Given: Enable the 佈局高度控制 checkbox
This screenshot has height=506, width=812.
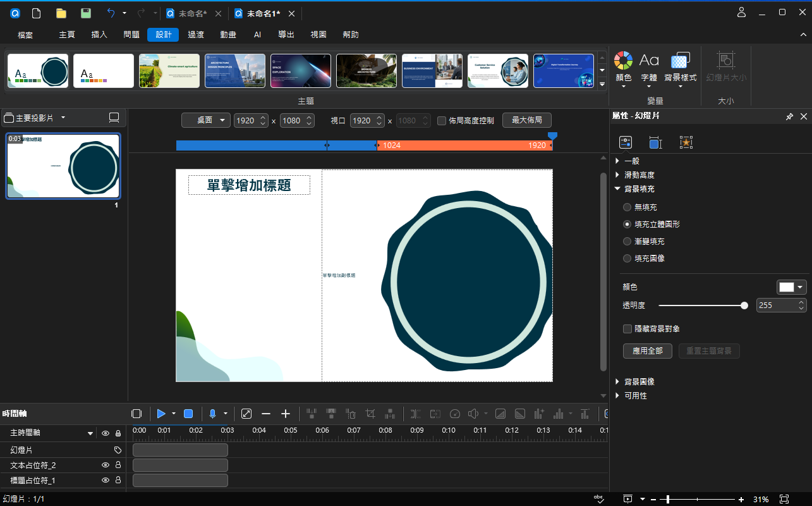Looking at the screenshot, I should pyautogui.click(x=442, y=120).
